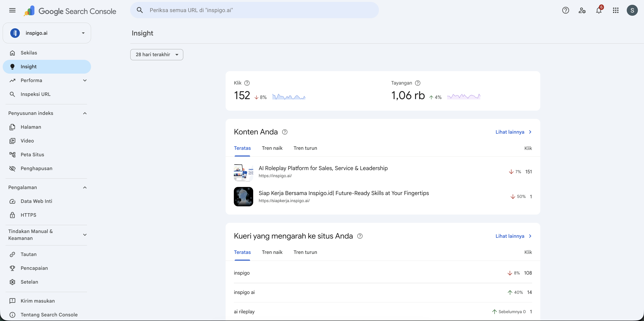Click the 'ai rileplay' query row
This screenshot has width=644, height=321.
point(383,312)
